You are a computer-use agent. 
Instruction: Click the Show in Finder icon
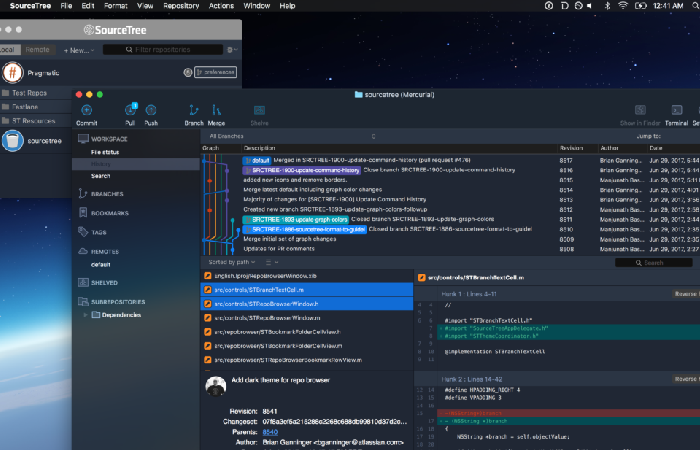tap(640, 110)
